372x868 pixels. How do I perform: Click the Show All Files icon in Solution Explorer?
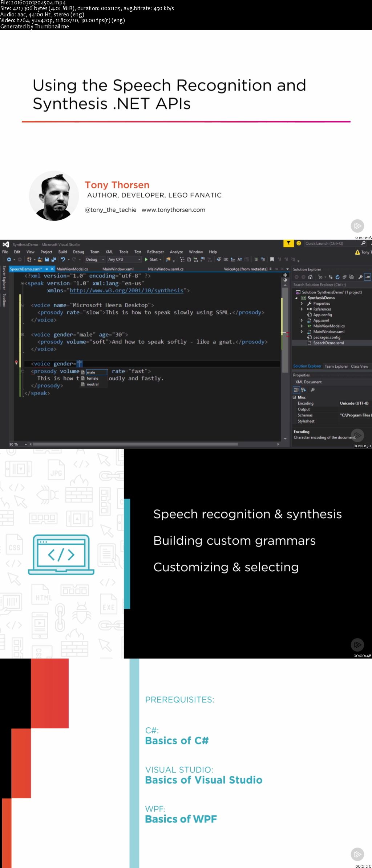[x=351, y=277]
